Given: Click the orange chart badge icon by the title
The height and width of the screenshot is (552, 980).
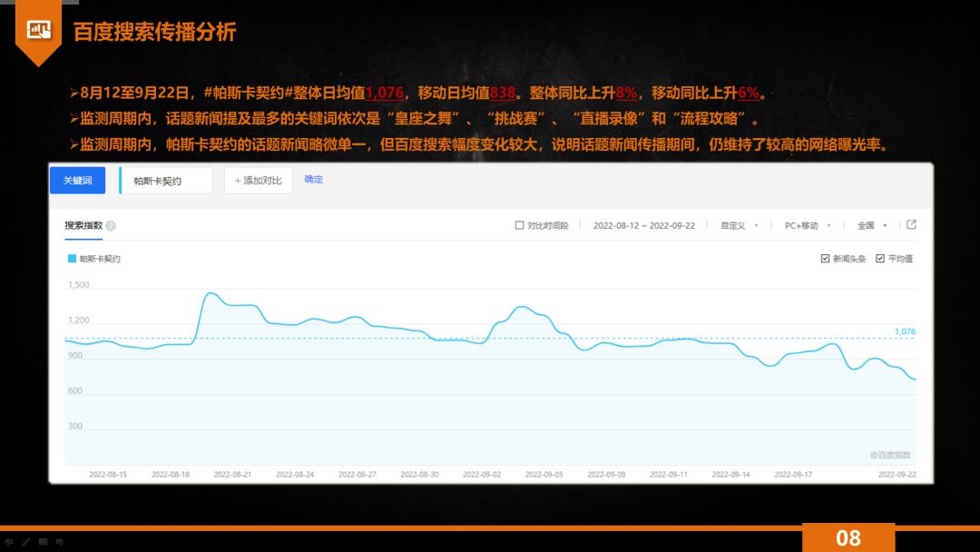Looking at the screenshot, I should pos(39,29).
